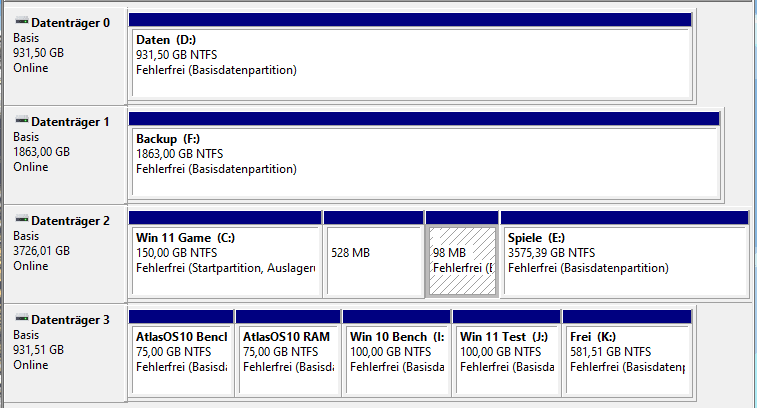Click Online status under Datenträger 0

coord(31,68)
